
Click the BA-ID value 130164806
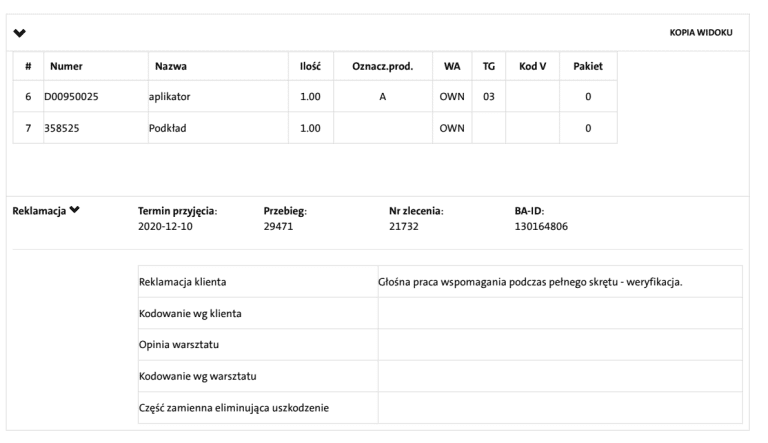click(531, 227)
